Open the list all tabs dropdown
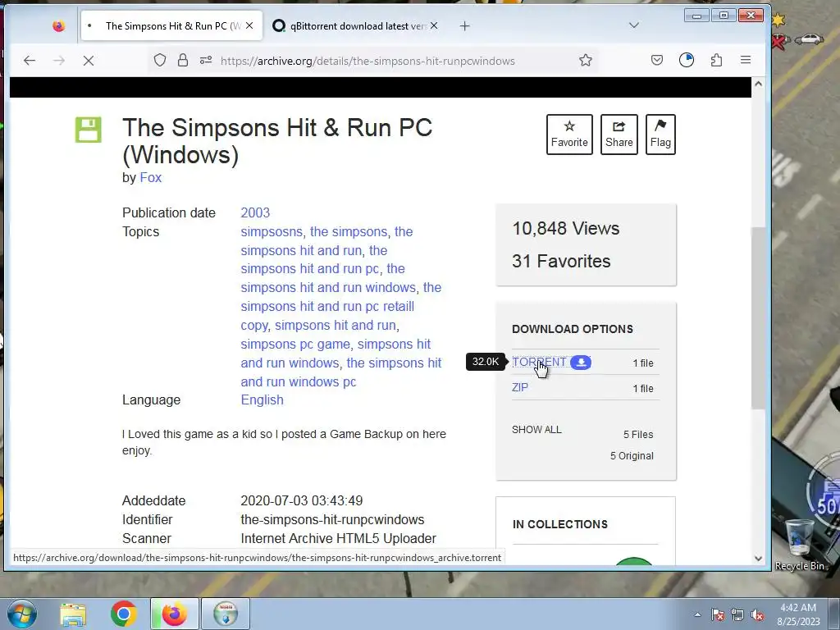840x630 pixels. [634, 25]
